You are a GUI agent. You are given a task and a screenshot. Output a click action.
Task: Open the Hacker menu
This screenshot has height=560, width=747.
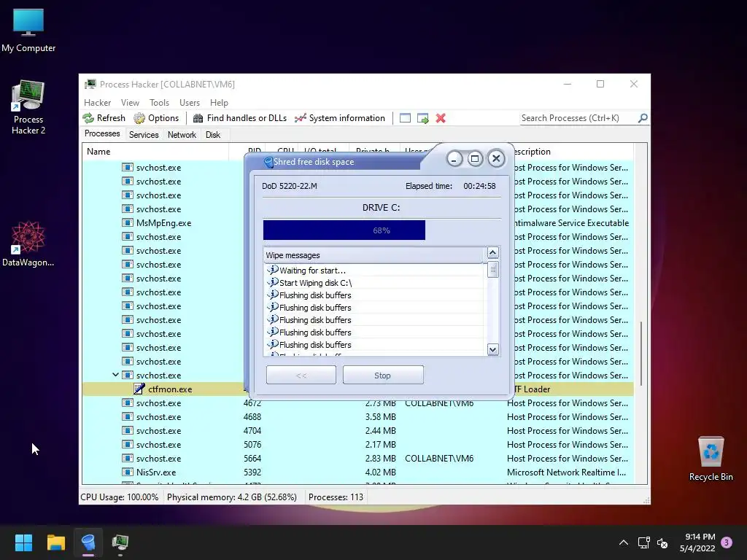pyautogui.click(x=97, y=103)
